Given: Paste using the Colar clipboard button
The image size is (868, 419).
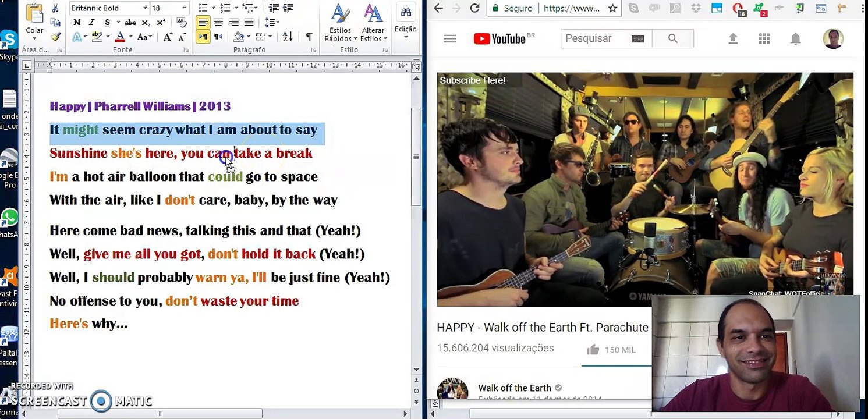Looking at the screenshot, I should (34, 21).
